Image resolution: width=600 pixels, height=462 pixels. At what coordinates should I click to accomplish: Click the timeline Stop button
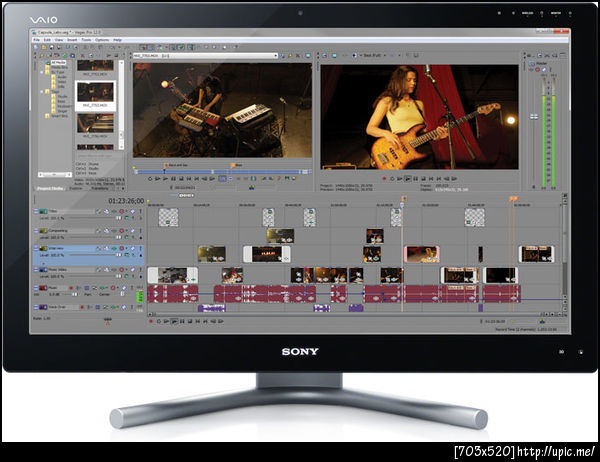point(190,322)
